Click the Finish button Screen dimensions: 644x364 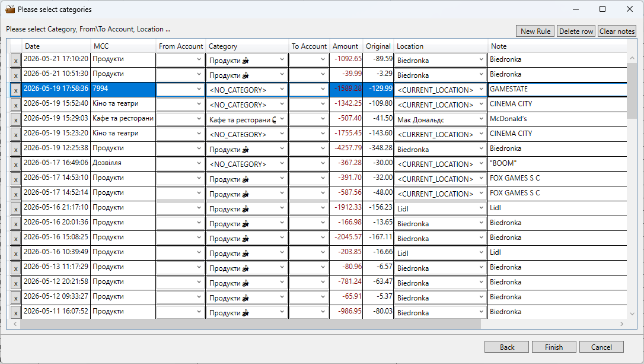(x=554, y=347)
